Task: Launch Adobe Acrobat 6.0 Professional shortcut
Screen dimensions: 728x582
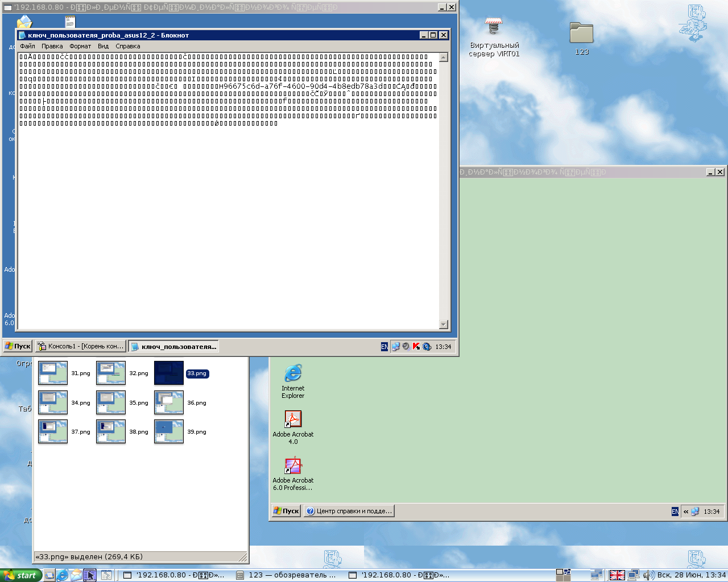Action: point(293,465)
